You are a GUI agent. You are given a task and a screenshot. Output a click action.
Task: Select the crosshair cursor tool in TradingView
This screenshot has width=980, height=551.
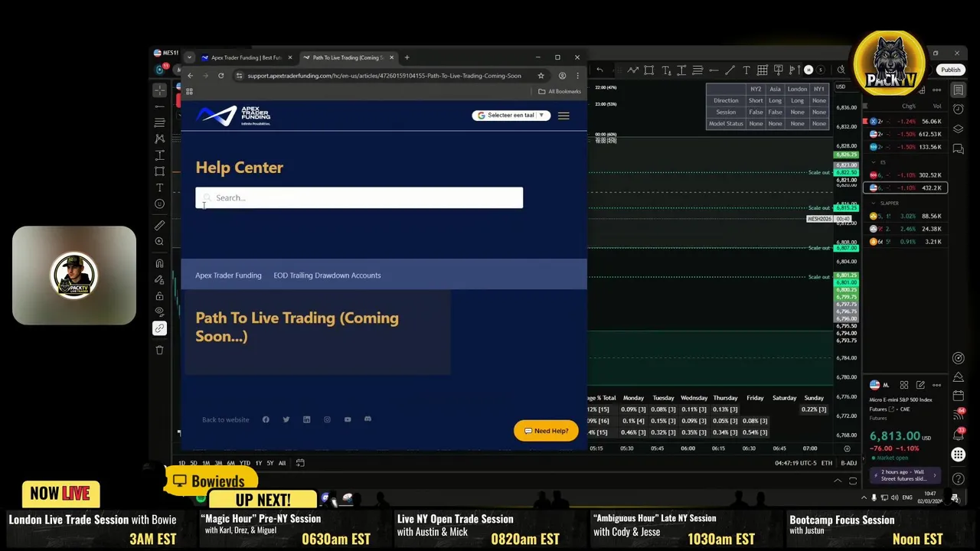click(159, 90)
